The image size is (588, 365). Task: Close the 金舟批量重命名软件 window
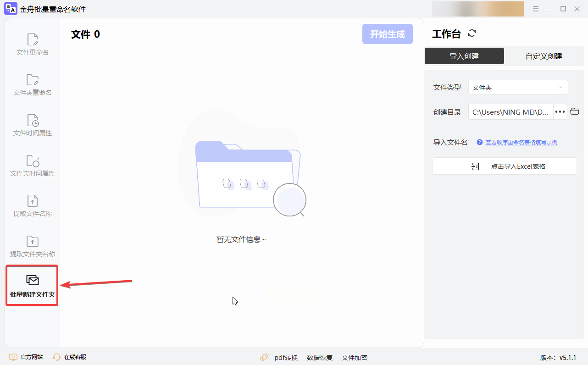click(577, 9)
